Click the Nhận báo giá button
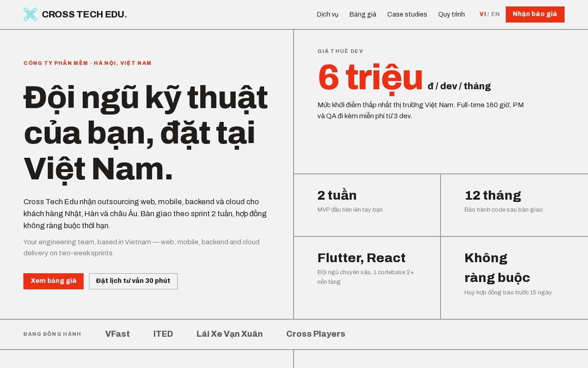 [x=535, y=14]
